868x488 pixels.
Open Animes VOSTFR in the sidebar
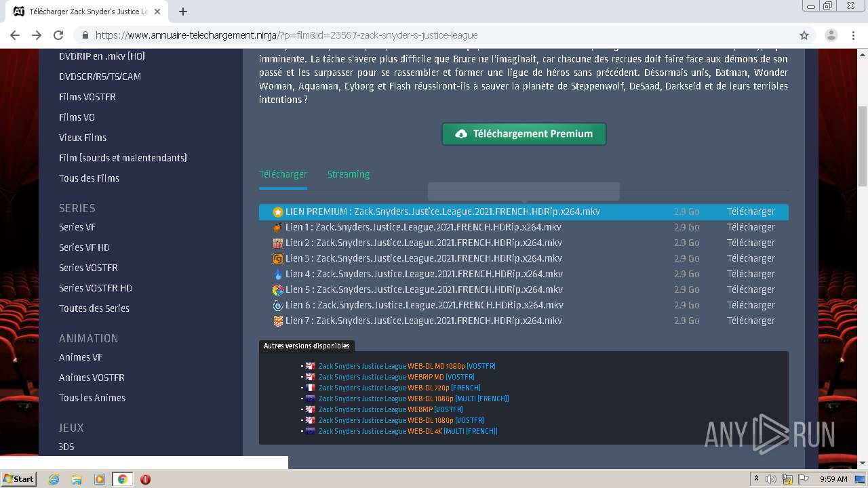pos(92,378)
